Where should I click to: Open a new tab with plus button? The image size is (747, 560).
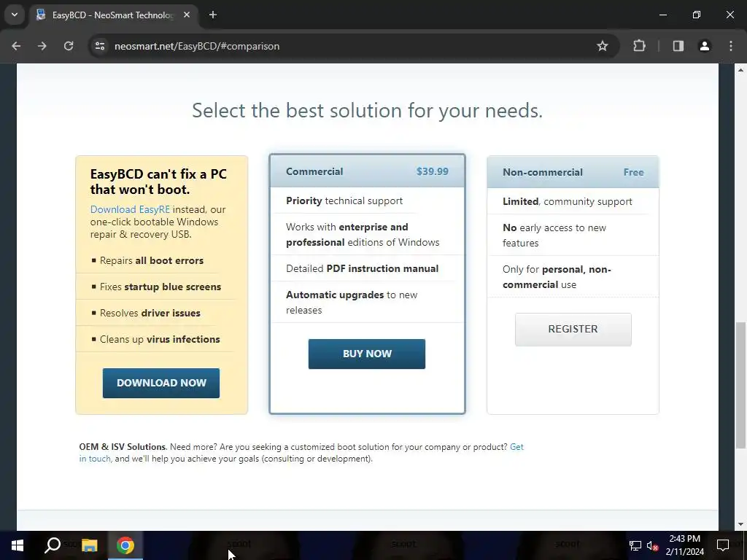[213, 15]
